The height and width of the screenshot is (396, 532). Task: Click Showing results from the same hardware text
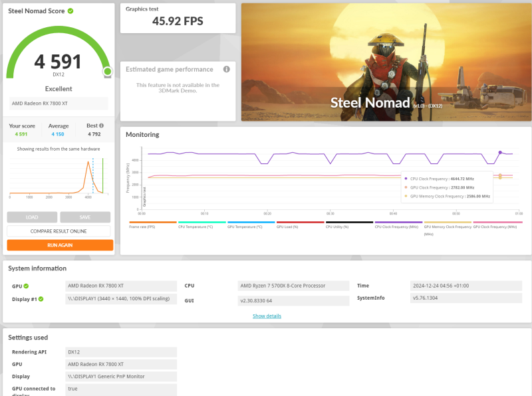tap(59, 149)
